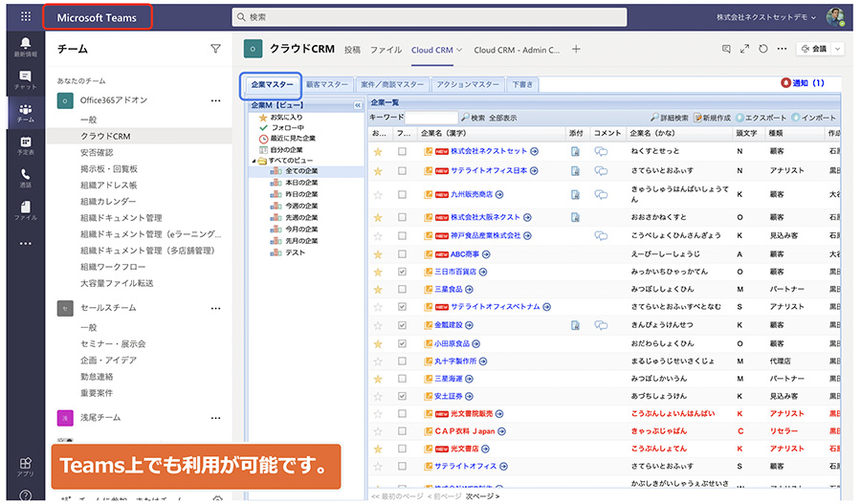Screen dimensions: 861x504
Task: Click 詳細検索 advanced search
Action: click(670, 118)
